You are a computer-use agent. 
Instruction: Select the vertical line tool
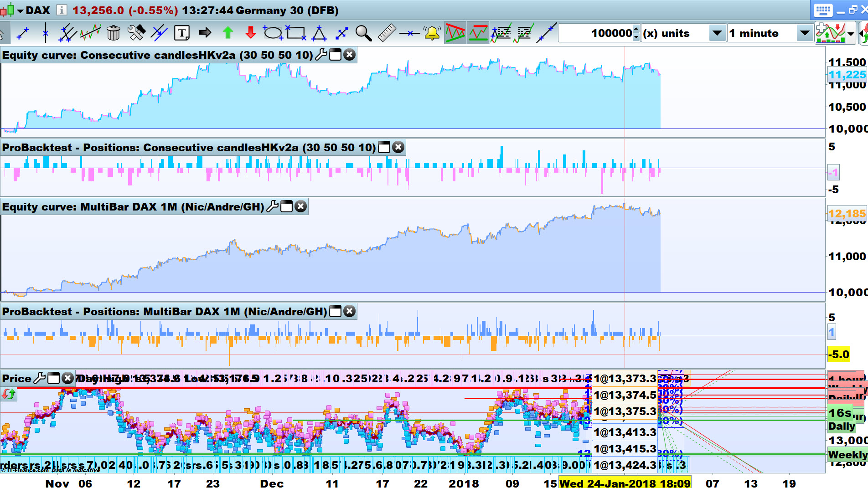[45, 33]
